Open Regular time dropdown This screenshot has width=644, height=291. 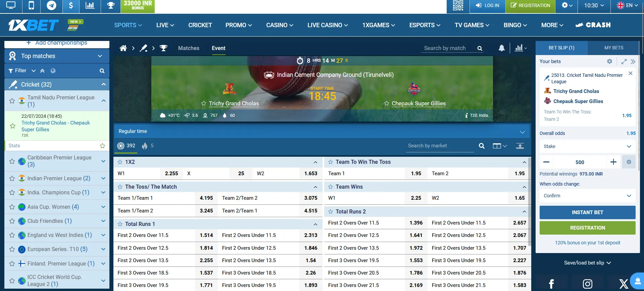(x=321, y=131)
